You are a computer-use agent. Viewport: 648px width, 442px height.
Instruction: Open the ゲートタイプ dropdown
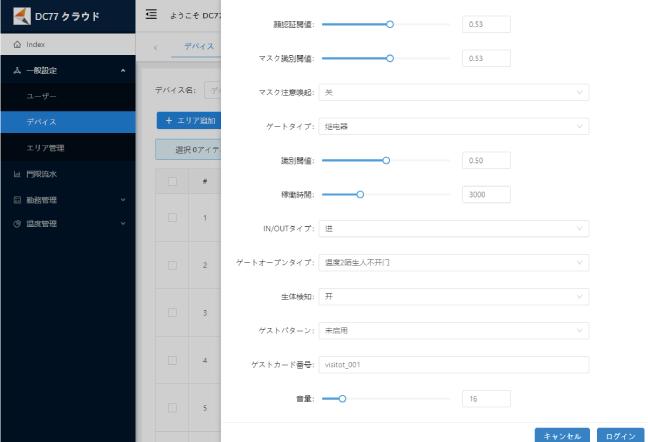tap(453, 126)
